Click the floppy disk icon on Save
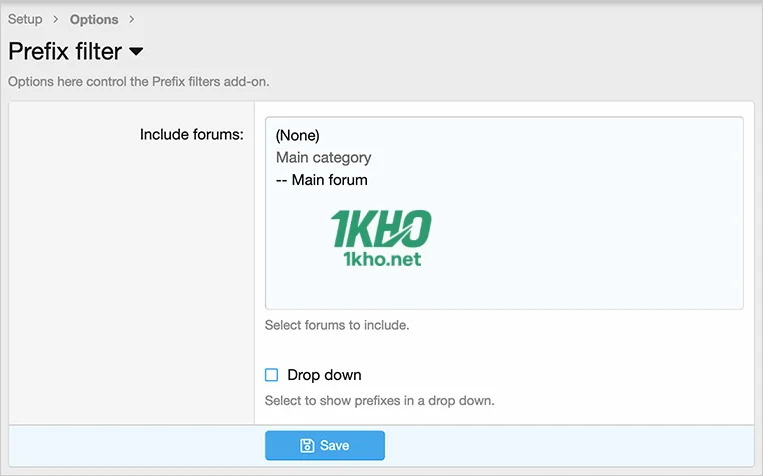The width and height of the screenshot is (763, 476). pyautogui.click(x=308, y=445)
